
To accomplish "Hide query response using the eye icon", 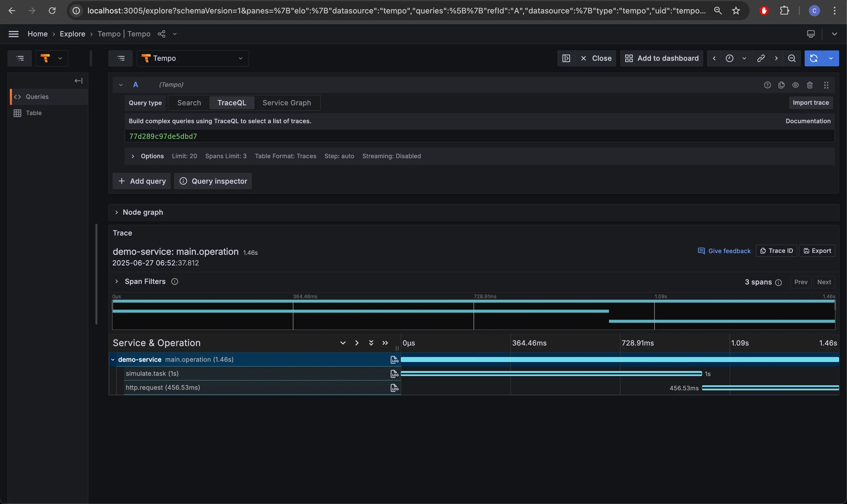I will pos(795,85).
